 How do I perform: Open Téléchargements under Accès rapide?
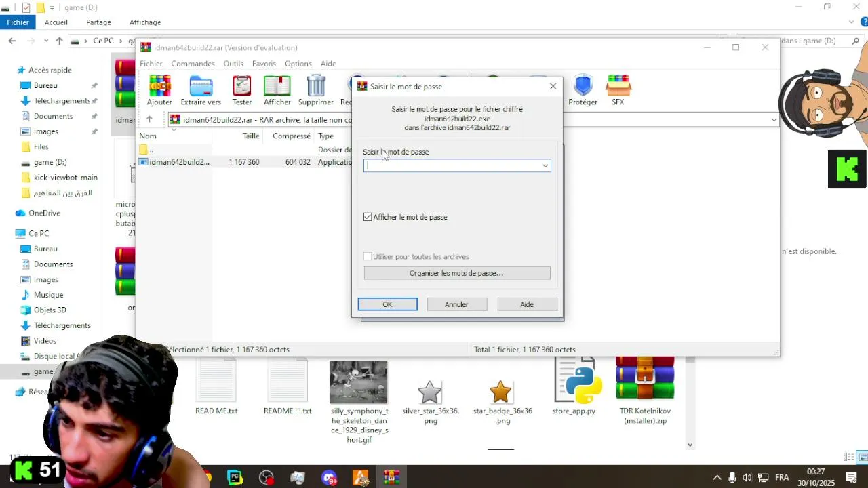point(61,101)
